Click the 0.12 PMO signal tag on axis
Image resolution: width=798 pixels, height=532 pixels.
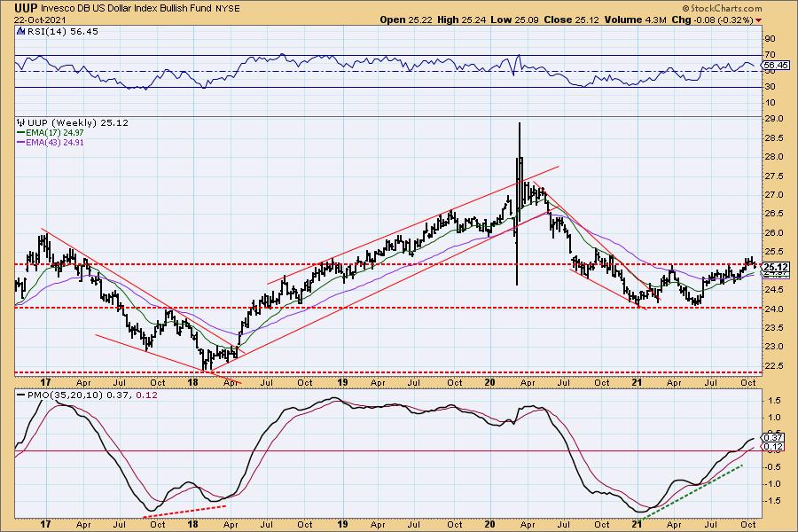tap(773, 447)
